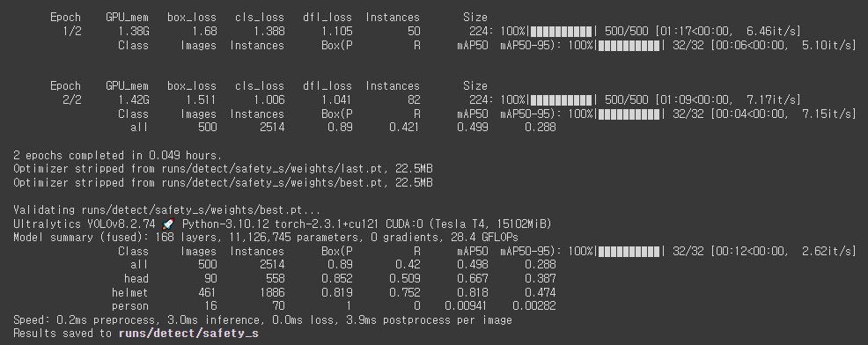Click bold path 'runs/detect/safety_s'
This screenshot has height=345, width=868.
point(188,334)
